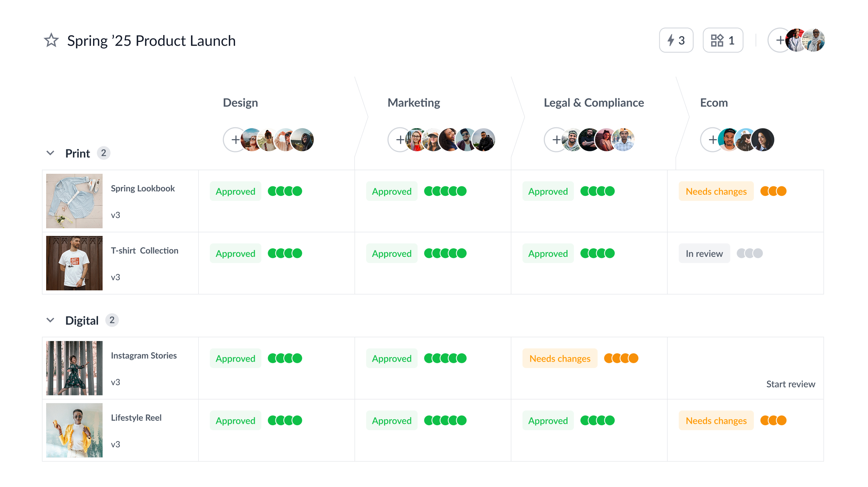Click Start review for Instagram Stories

(x=790, y=384)
